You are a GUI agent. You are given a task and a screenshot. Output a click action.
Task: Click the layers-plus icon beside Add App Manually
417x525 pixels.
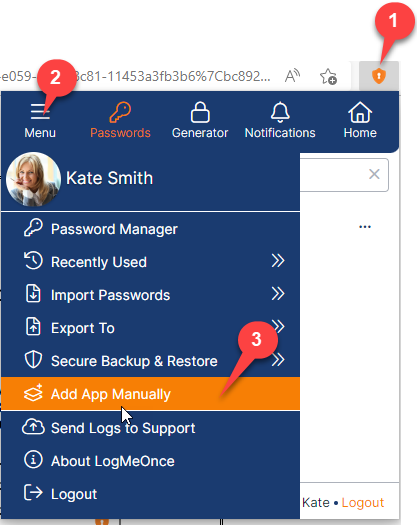(x=33, y=392)
